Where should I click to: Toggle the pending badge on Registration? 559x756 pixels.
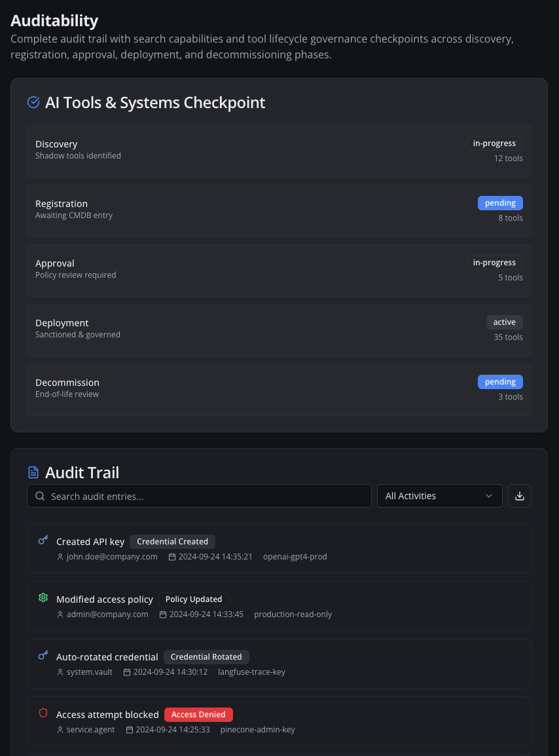pyautogui.click(x=500, y=202)
